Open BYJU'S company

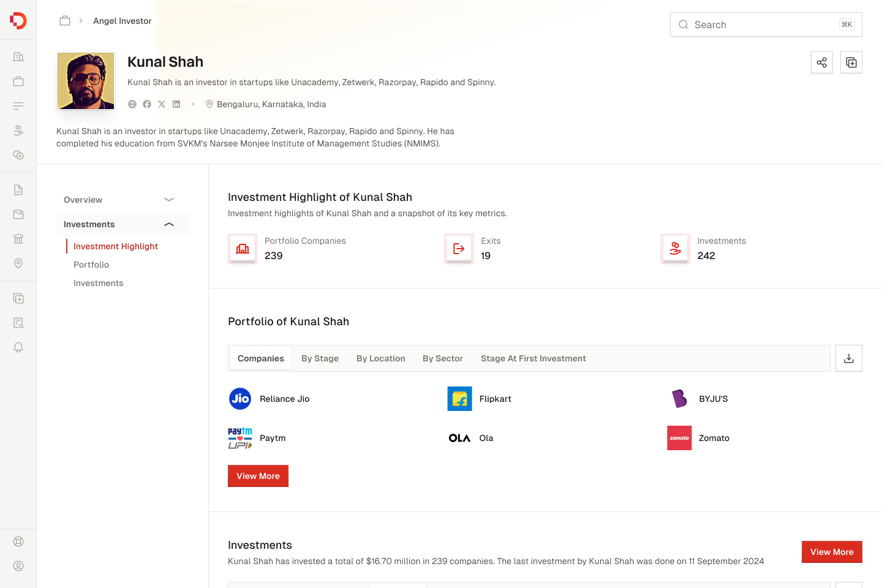coord(698,399)
